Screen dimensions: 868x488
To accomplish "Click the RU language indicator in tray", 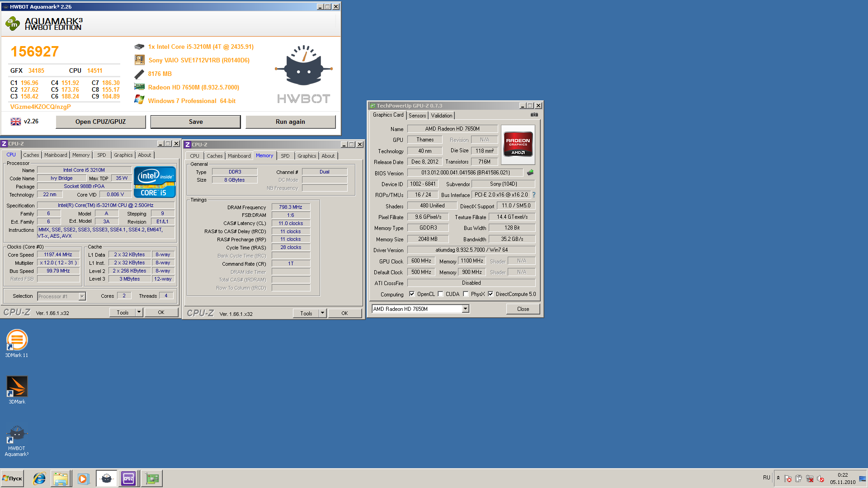I will (x=766, y=478).
